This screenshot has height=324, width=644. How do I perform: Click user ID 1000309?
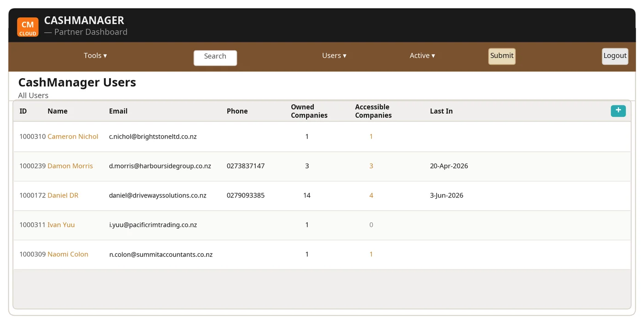[33, 255]
